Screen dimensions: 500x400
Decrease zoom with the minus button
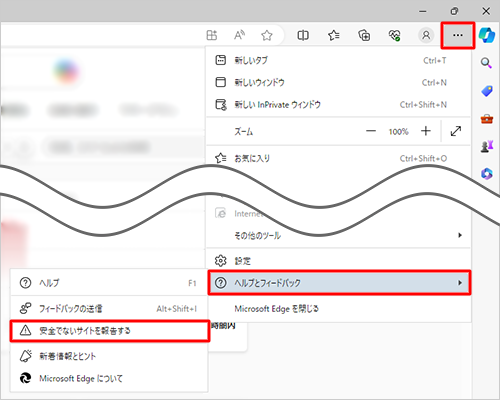pyautogui.click(x=371, y=131)
